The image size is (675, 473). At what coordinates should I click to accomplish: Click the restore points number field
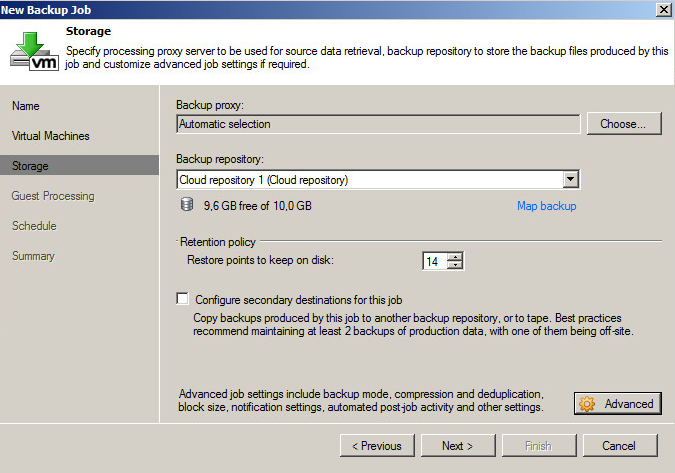(434, 262)
